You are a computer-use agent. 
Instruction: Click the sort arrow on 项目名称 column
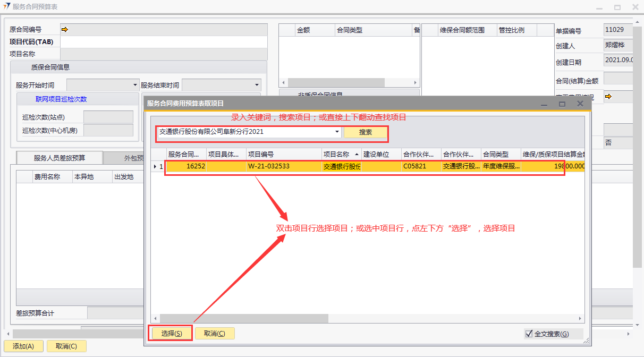(356, 154)
